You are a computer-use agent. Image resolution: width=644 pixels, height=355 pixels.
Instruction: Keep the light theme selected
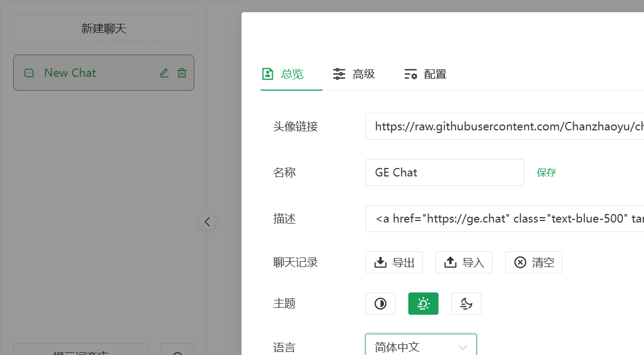[x=423, y=303]
